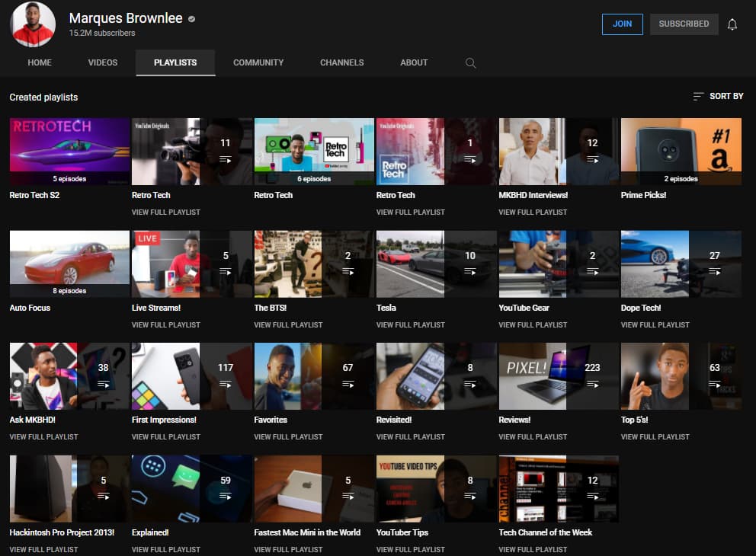Switch to the VIDEOS tab

102,63
